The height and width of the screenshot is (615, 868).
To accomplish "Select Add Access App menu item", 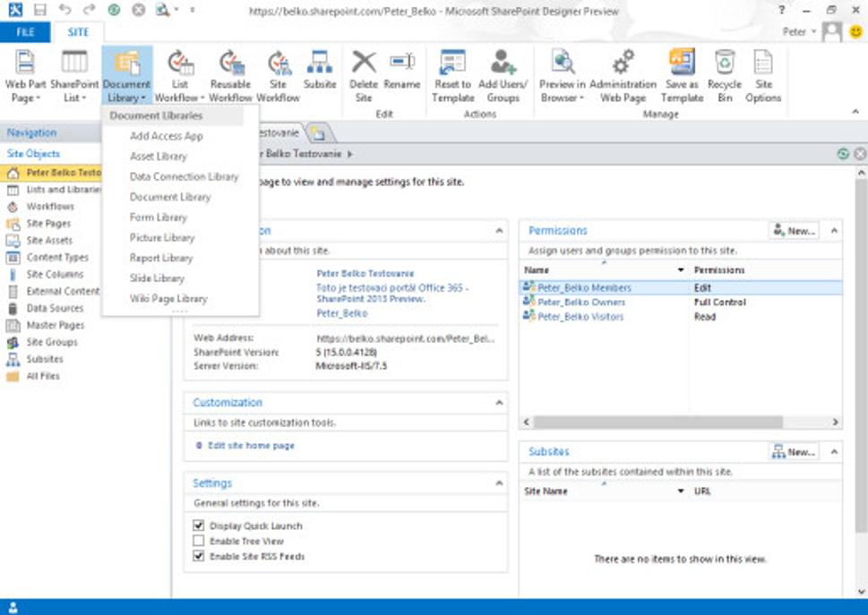I will (x=166, y=136).
